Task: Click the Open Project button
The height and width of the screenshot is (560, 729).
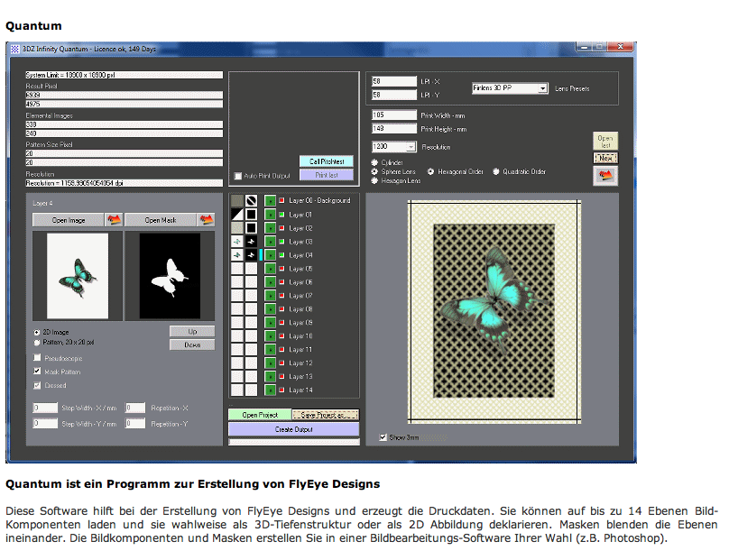Action: [259, 415]
